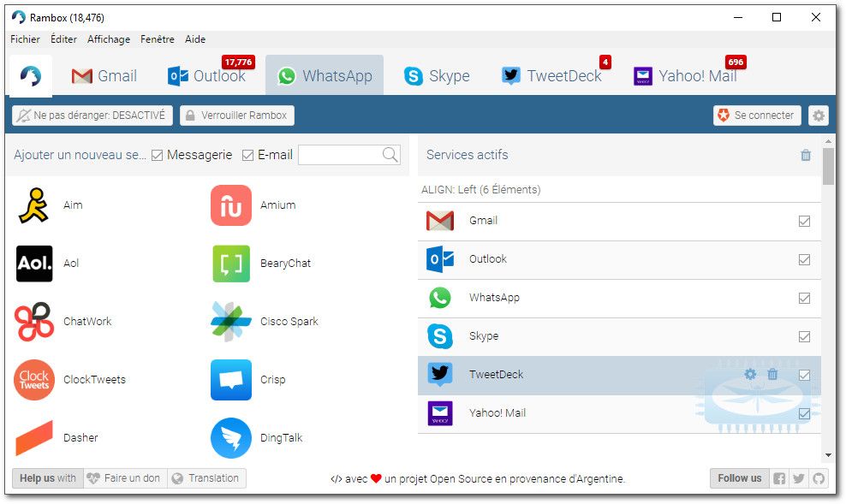Click the Rambox logo in title bar
846x504 pixels.
pos(18,17)
